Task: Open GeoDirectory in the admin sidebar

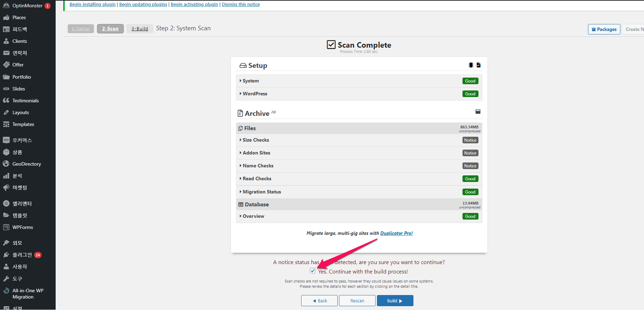Action: (26, 164)
